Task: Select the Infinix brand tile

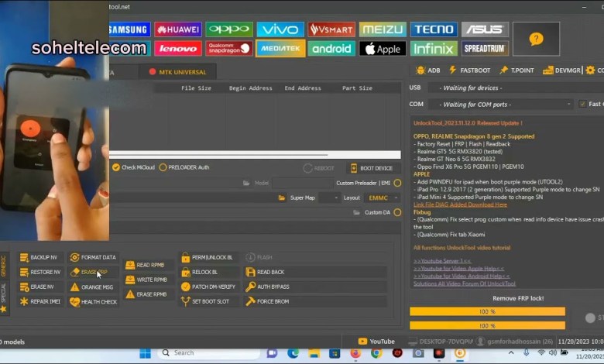Action: (x=434, y=49)
